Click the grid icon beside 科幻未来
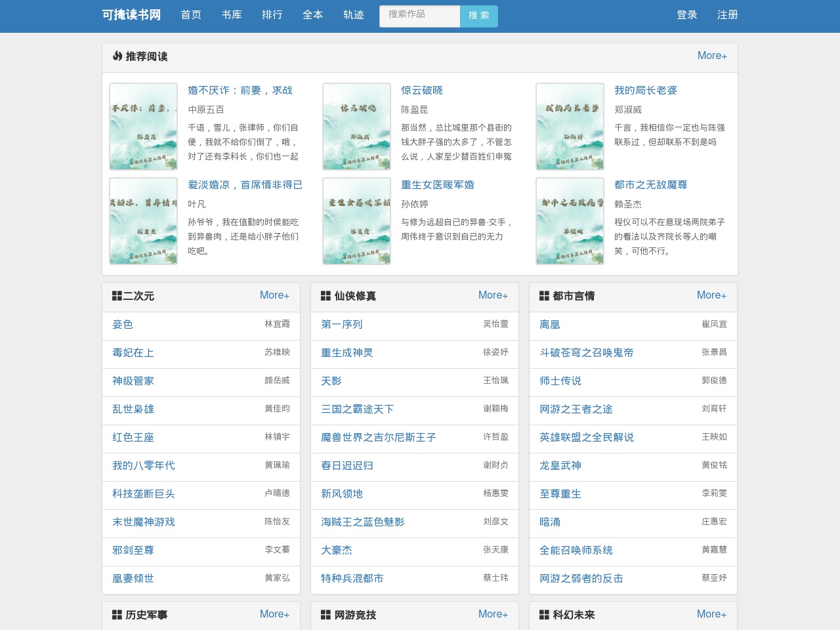Viewport: 840px width, 630px height. pyautogui.click(x=544, y=615)
